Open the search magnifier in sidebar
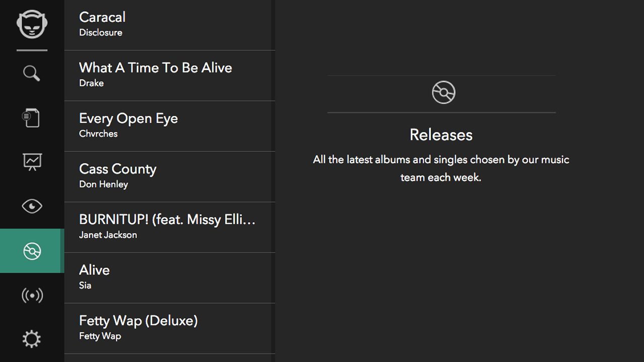The height and width of the screenshot is (362, 644). click(x=32, y=73)
